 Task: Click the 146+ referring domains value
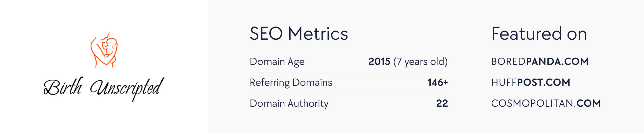(438, 82)
